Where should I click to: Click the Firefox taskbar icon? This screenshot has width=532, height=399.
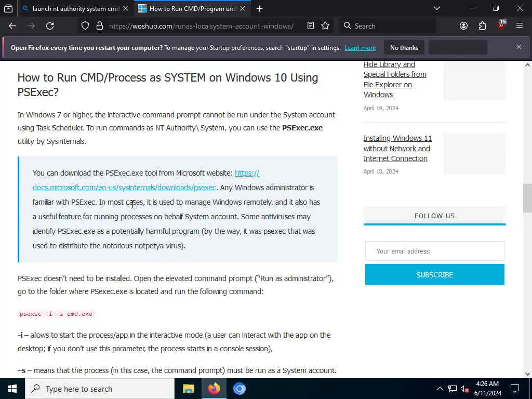click(x=214, y=389)
